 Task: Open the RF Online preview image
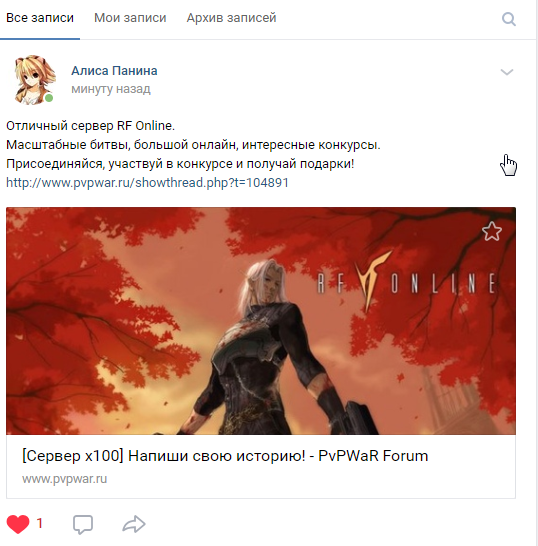click(261, 321)
